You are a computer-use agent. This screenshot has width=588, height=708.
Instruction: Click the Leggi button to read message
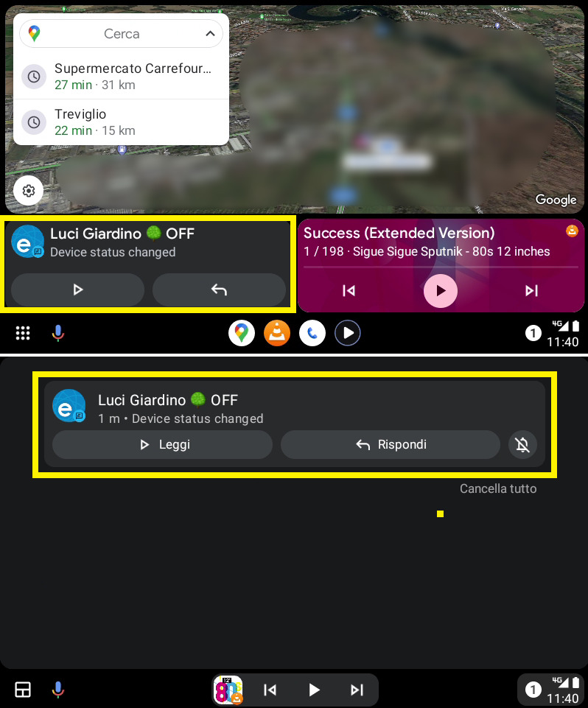163,445
